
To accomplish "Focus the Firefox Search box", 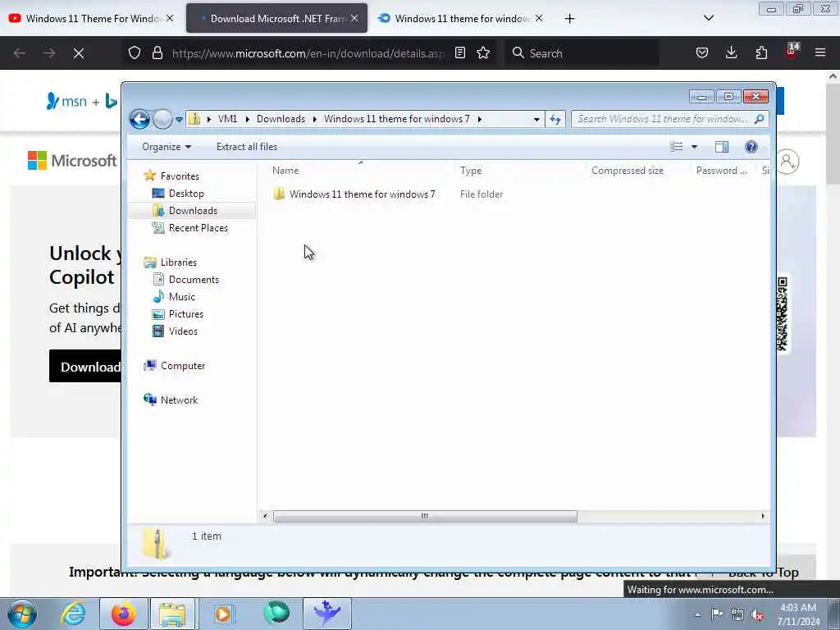I will [x=582, y=53].
